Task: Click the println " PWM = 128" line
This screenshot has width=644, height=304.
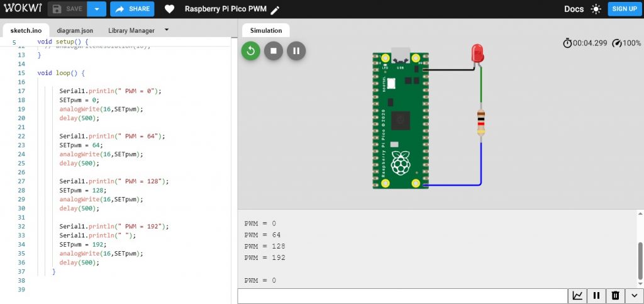Action: (x=114, y=181)
